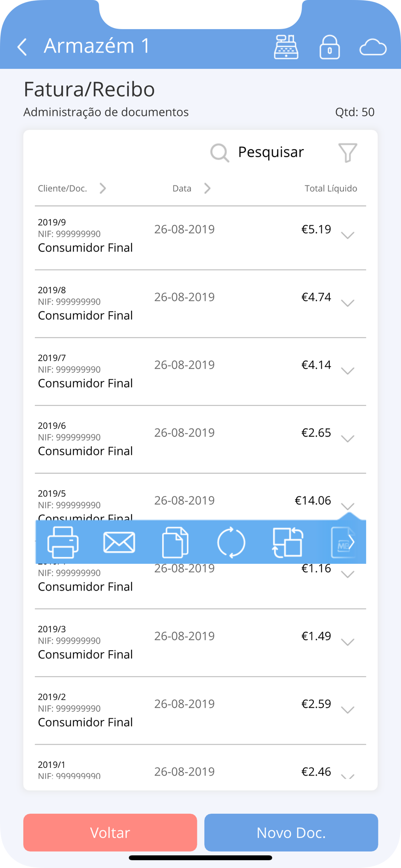Tap the circular refresh arrows icon
The width and height of the screenshot is (401, 868).
pyautogui.click(x=231, y=542)
